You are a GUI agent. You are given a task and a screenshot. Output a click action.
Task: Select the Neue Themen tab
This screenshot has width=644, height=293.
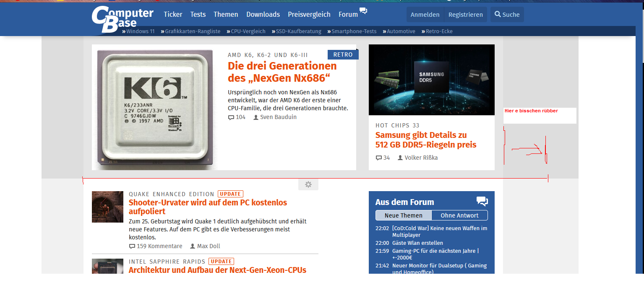click(x=404, y=215)
